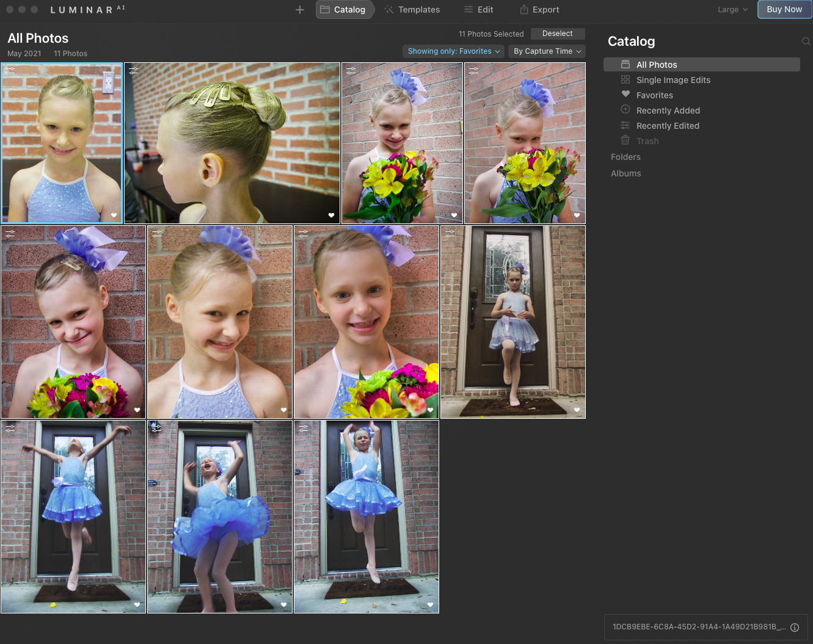Viewport: 813px width, 644px height.
Task: Open the Showing only: Favorites filter dropdown
Action: (x=453, y=51)
